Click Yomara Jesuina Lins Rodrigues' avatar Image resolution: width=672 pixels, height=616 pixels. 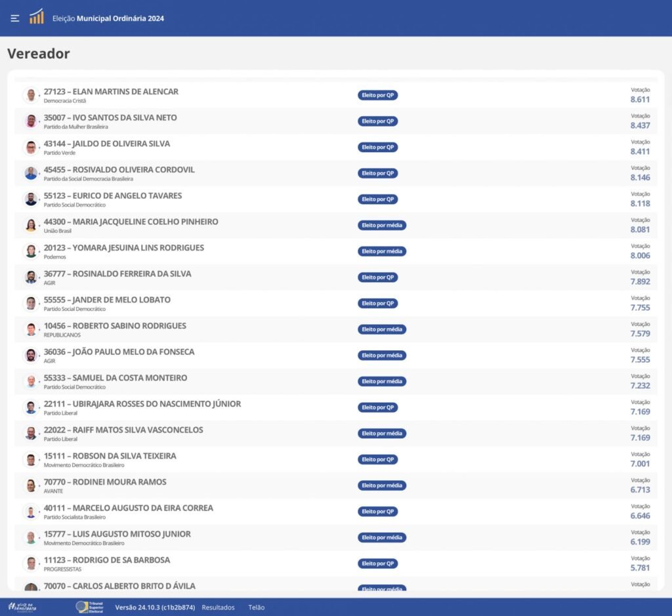[x=31, y=251]
